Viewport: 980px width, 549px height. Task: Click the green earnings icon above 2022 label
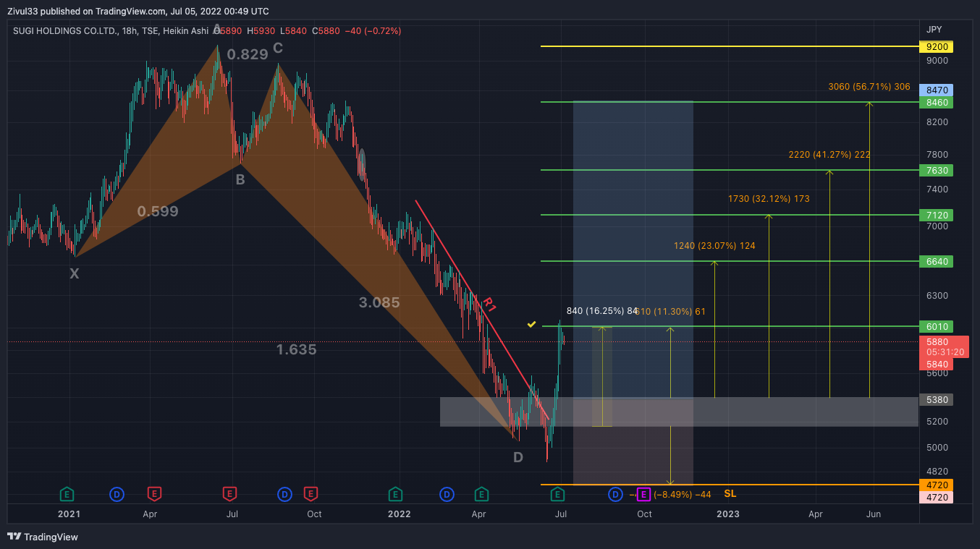click(395, 494)
